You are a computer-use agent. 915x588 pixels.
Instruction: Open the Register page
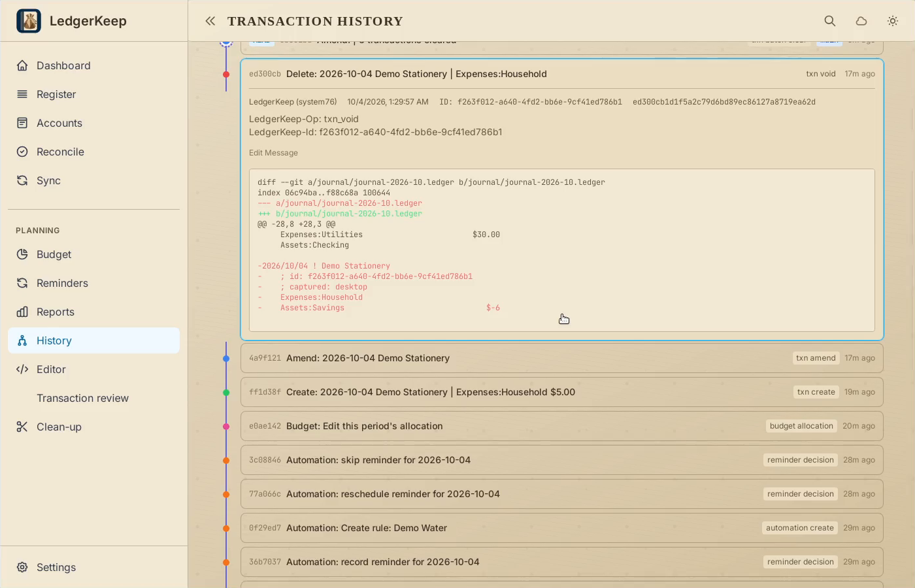pyautogui.click(x=93, y=94)
